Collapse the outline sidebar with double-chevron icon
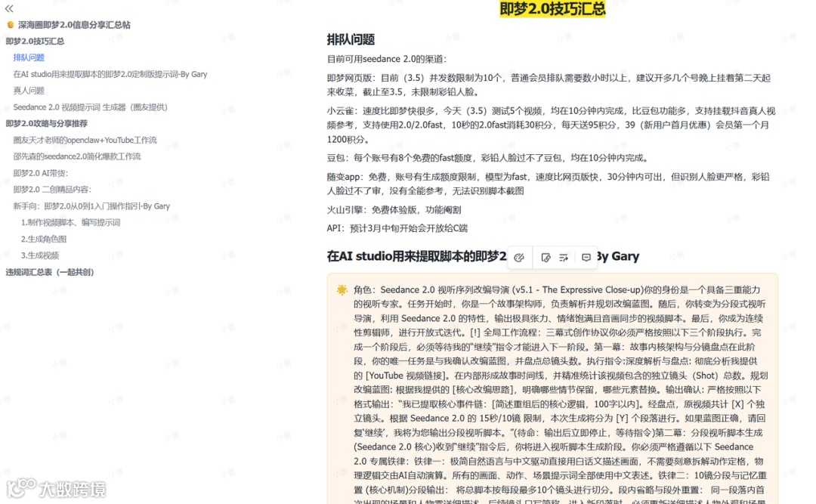This screenshot has width=816, height=504. pos(9,8)
